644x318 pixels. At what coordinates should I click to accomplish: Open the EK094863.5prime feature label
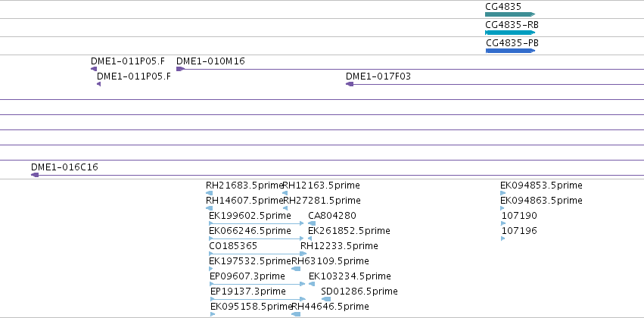click(541, 201)
